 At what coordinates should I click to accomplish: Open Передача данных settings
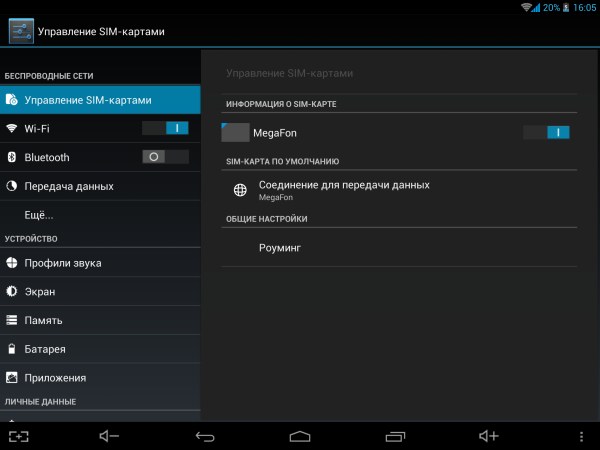(100, 186)
